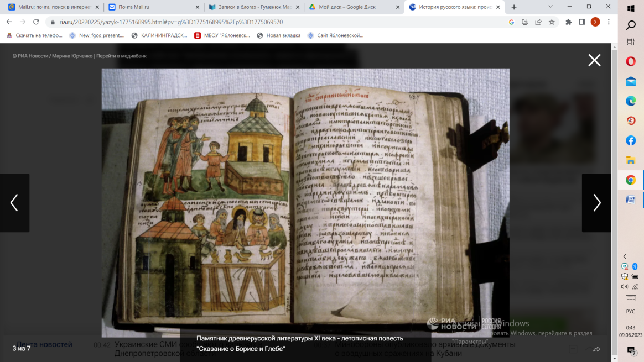
Task: Click the page scrollbar down arrow
Action: [x=615, y=358]
